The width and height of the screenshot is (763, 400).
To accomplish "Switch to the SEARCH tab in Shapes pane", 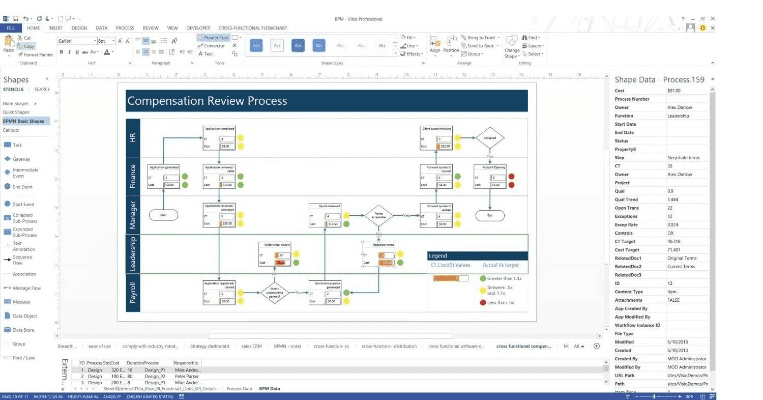I will point(43,90).
